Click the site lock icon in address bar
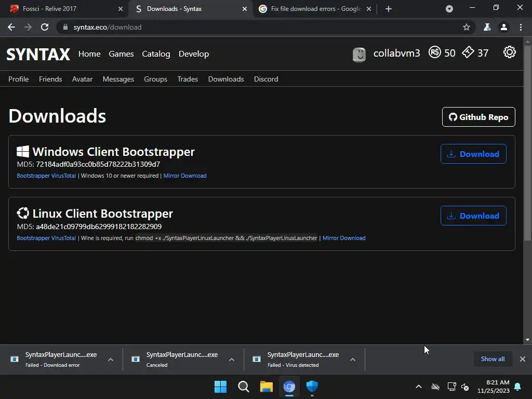 65,27
